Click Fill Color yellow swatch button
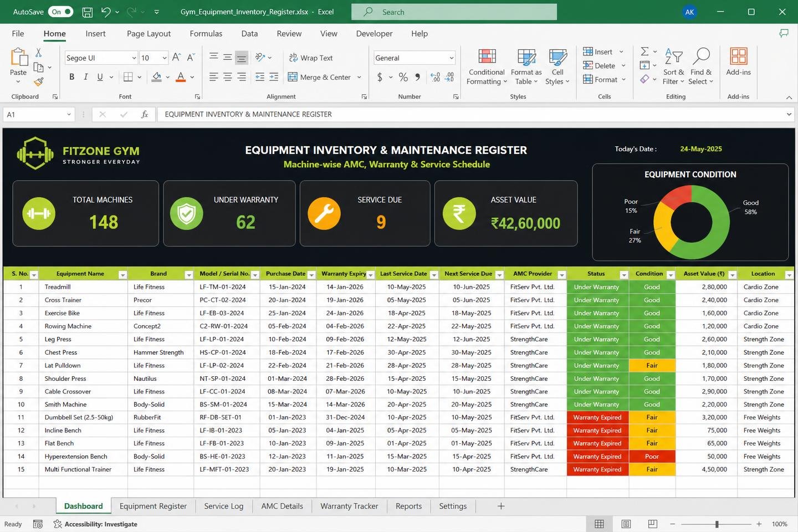Image resolution: width=798 pixels, height=532 pixels. 157,77
